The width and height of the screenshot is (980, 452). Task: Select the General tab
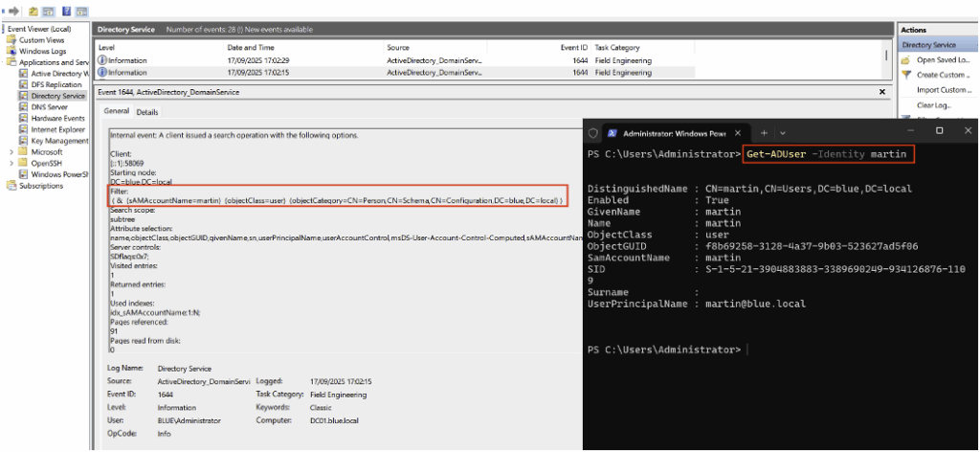(117, 112)
